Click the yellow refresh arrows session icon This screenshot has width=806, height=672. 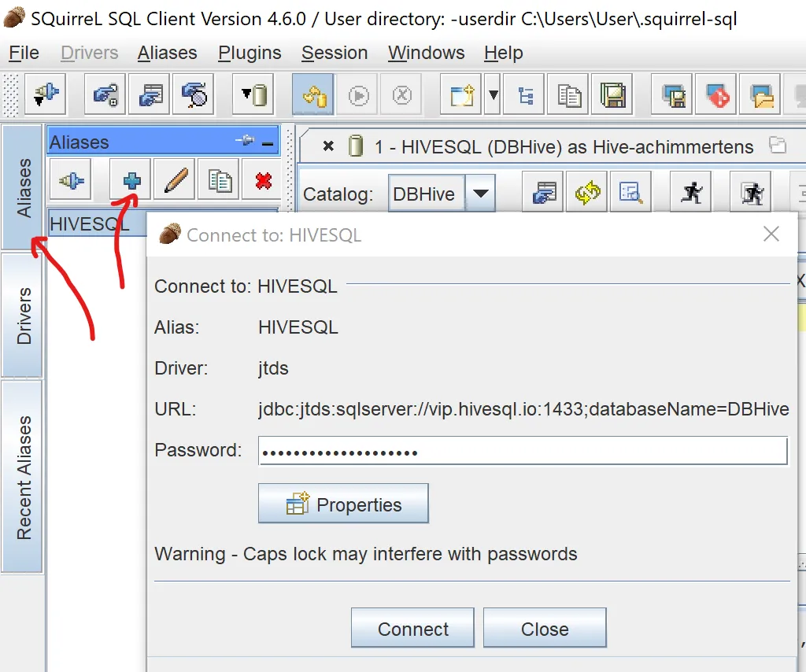pos(587,193)
